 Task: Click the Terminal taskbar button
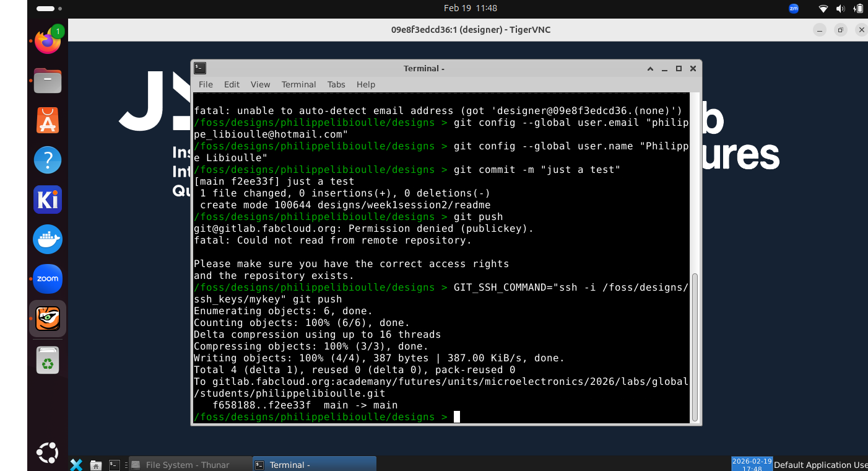pyautogui.click(x=314, y=465)
